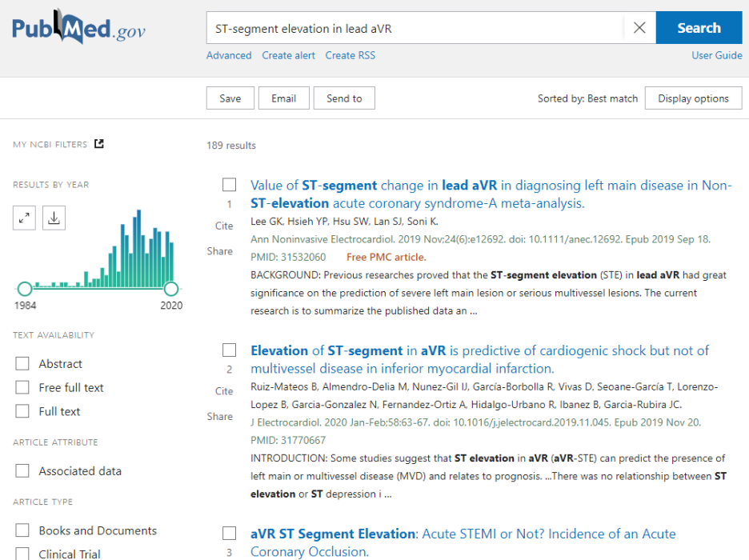Viewport: 749px width, 560px height.
Task: Click the 'Free PMC article.' label
Action: pos(386,257)
